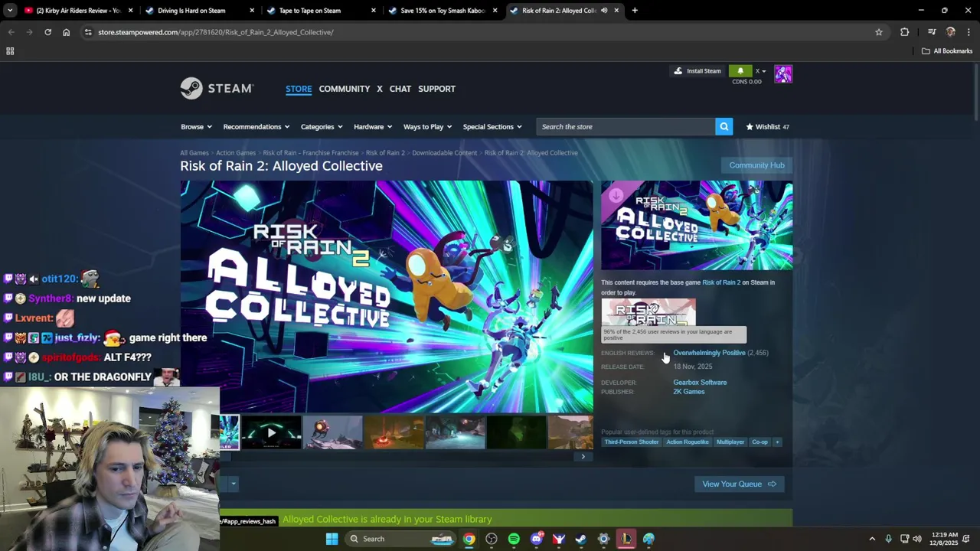980x551 pixels.
Task: Select the COMMUNITY menu item
Action: [345, 89]
